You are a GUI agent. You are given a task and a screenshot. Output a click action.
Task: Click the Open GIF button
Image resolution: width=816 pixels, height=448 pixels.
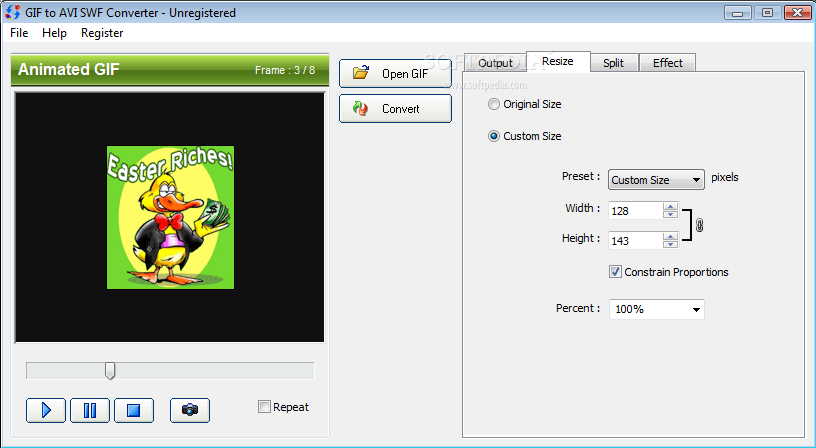coord(396,73)
